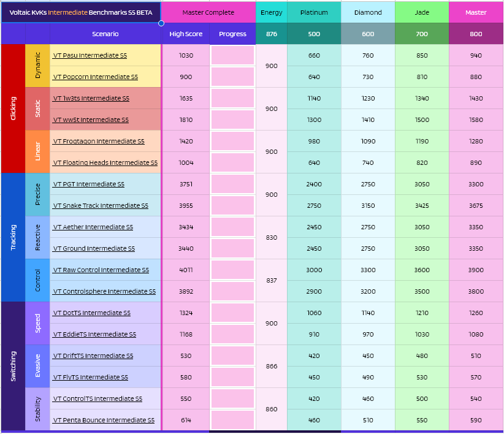The height and width of the screenshot is (434, 504).
Task: Open the VT Frogtagon Intermediate S5 link
Action: [99, 142]
